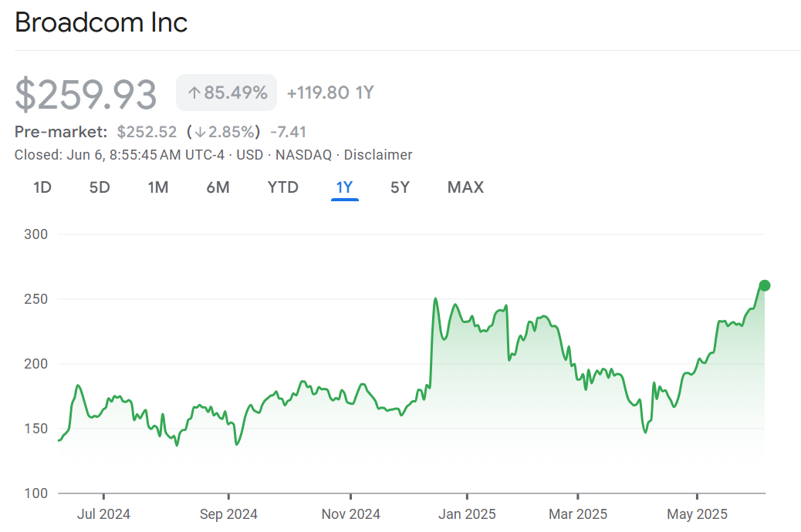
Task: Select the 1Y time range tab
Action: 344,187
